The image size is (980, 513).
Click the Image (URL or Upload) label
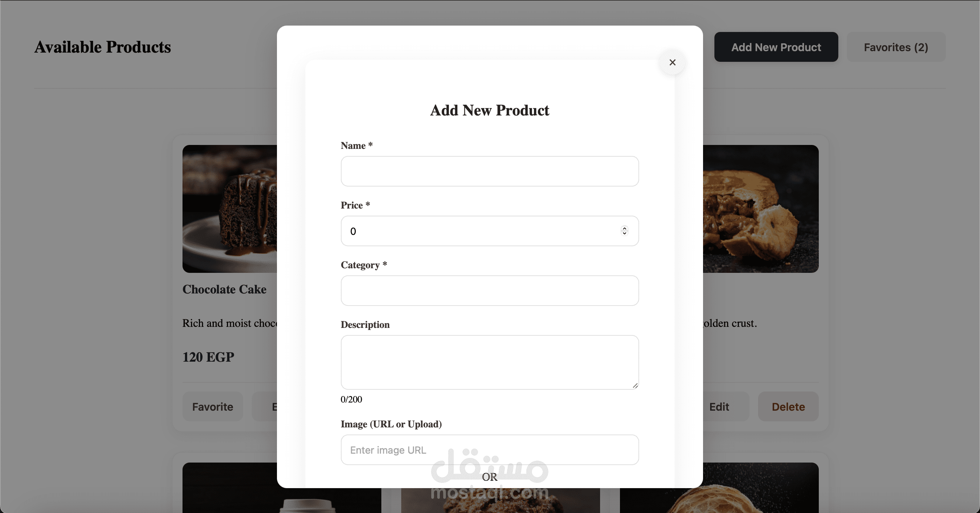tap(391, 424)
